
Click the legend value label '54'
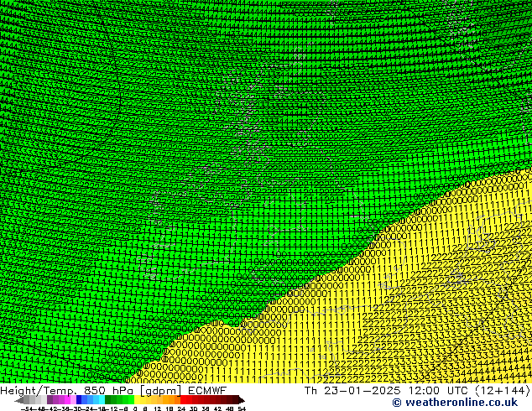pyautogui.click(x=241, y=409)
